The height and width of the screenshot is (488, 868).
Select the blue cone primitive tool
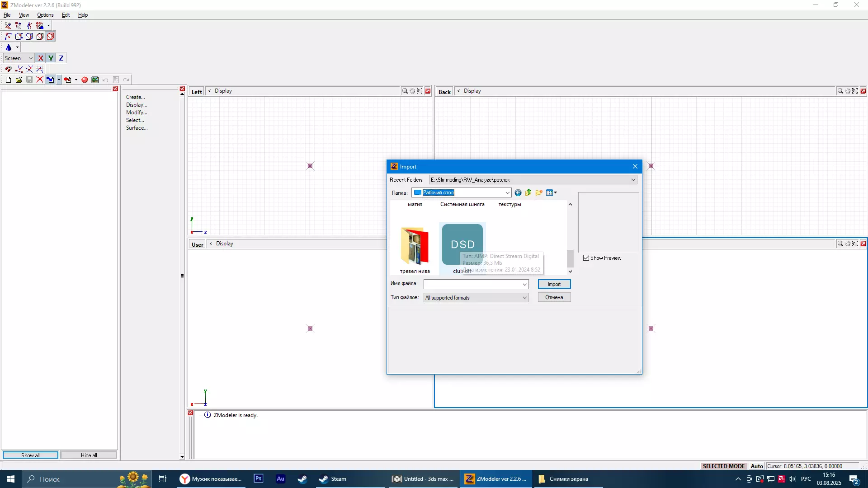tap(9, 47)
